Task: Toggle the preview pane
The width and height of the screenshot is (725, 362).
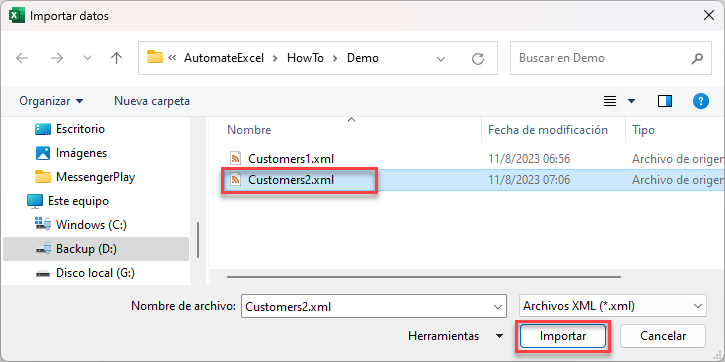Action: (664, 101)
